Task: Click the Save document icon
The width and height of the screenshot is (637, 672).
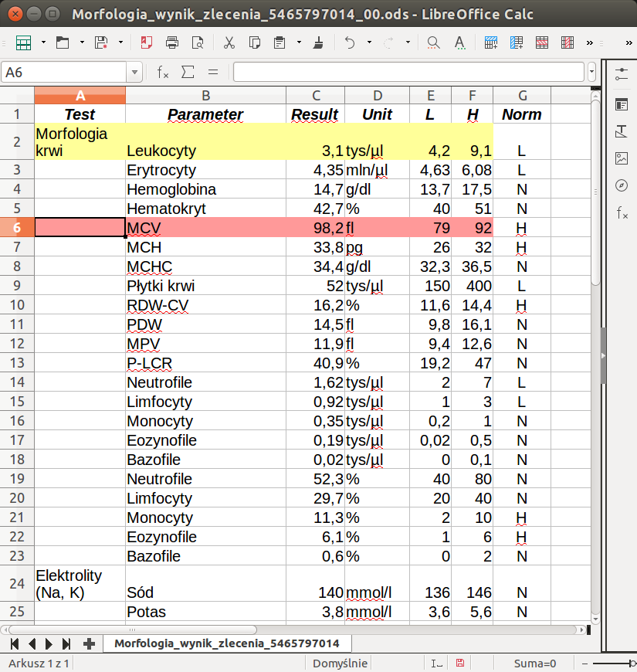Action: coord(101,42)
